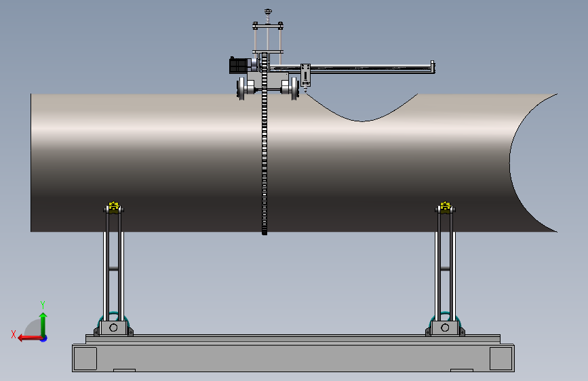Select the left carriage wheel on the pipe
The image size is (588, 381).
241,89
